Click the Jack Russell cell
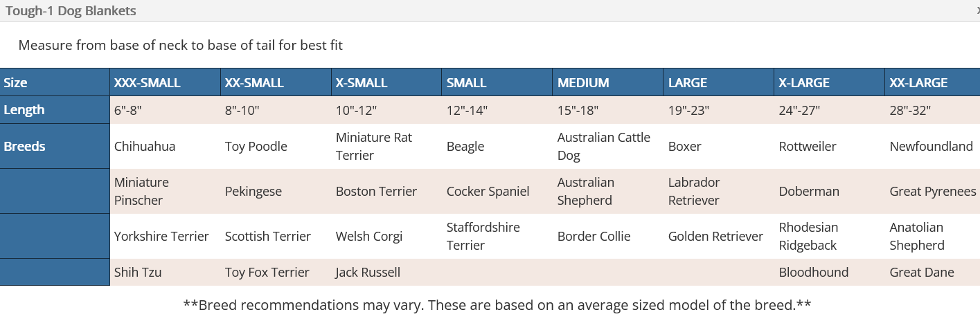Screen dimensions: 980x321 (386, 273)
